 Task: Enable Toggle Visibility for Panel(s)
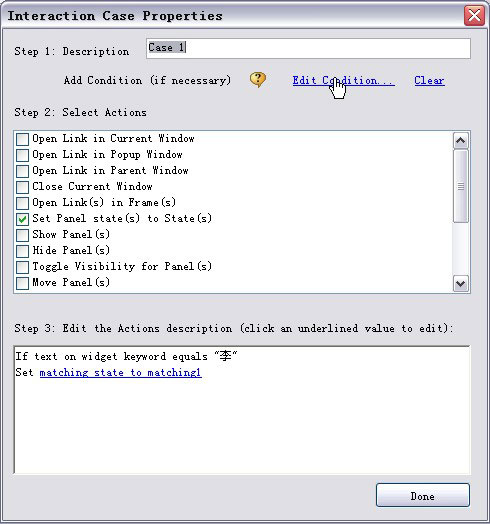click(x=22, y=267)
